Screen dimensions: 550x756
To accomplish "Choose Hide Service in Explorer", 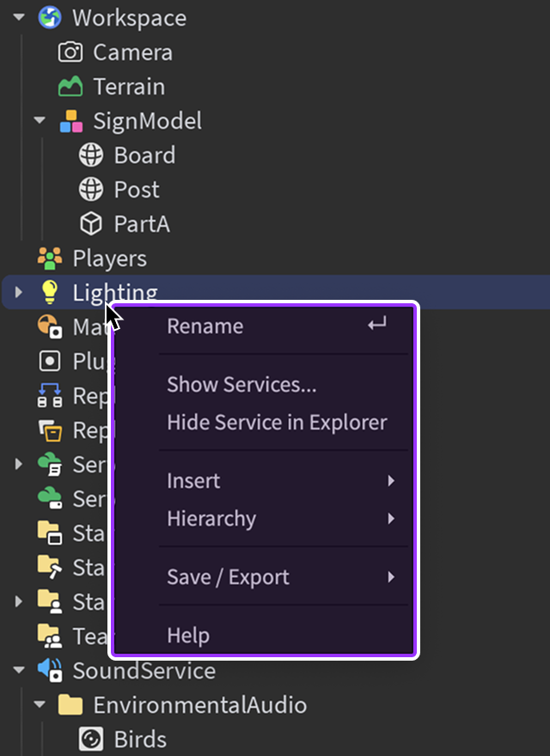I will (x=263, y=423).
